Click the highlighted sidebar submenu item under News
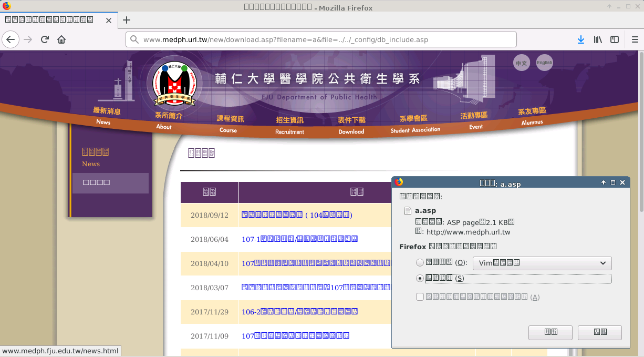 (110, 183)
